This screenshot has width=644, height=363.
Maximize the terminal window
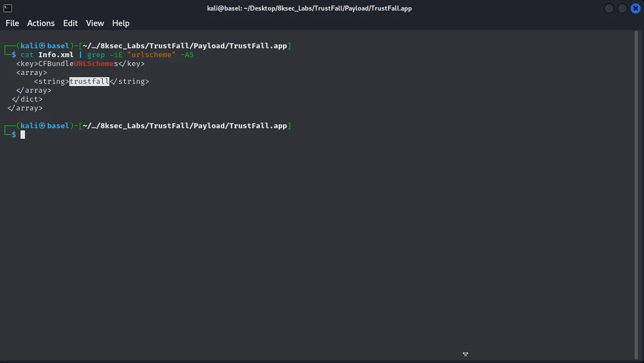coord(622,8)
